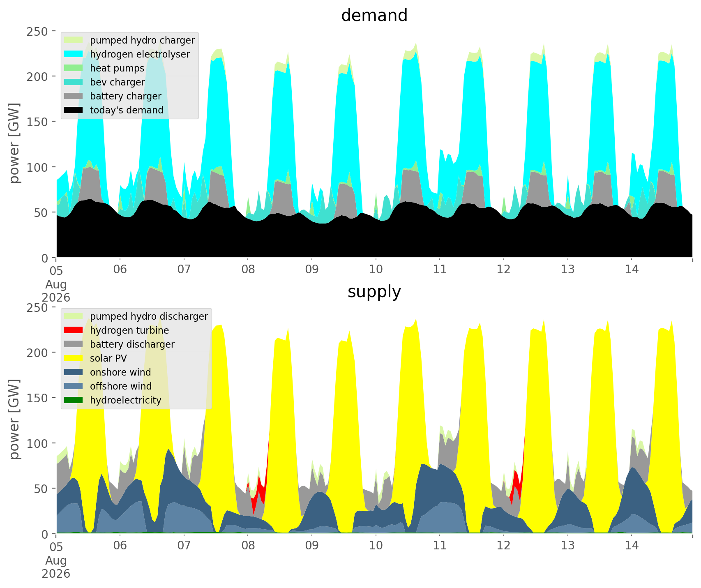
Task: Select the "onshore wind" legend label
Action: [x=120, y=372]
